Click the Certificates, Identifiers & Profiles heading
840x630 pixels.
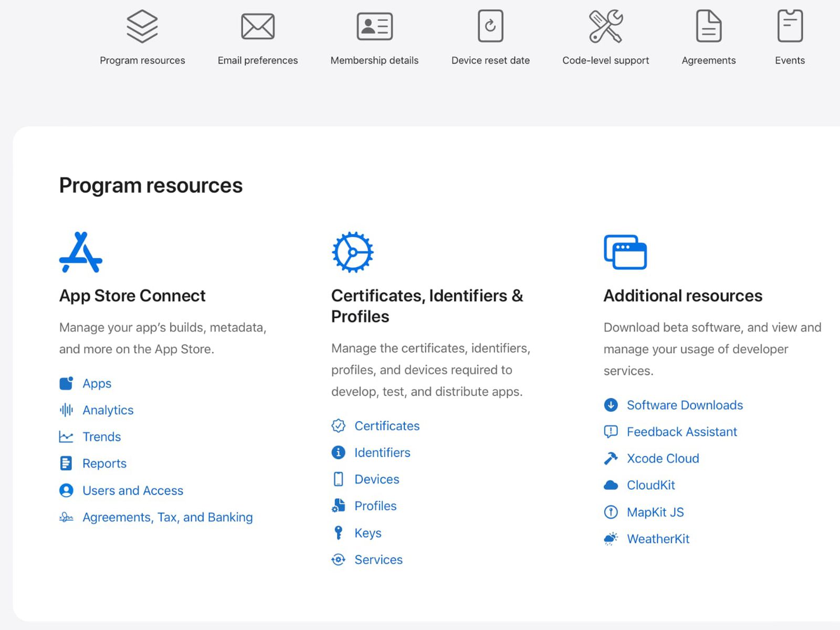click(x=427, y=306)
